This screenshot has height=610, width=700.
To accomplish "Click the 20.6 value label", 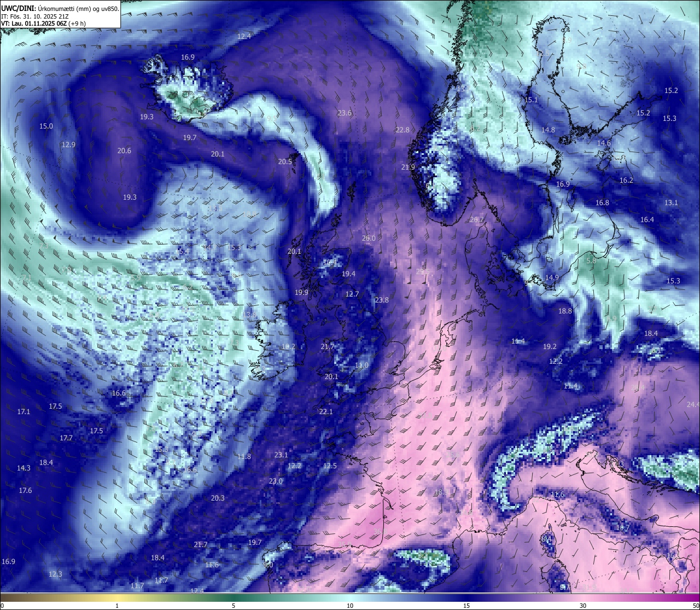I will (x=124, y=151).
